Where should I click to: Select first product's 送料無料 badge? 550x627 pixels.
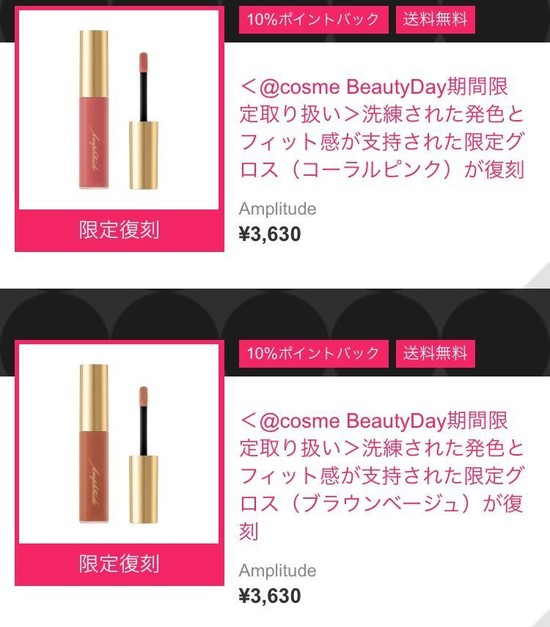tap(435, 20)
